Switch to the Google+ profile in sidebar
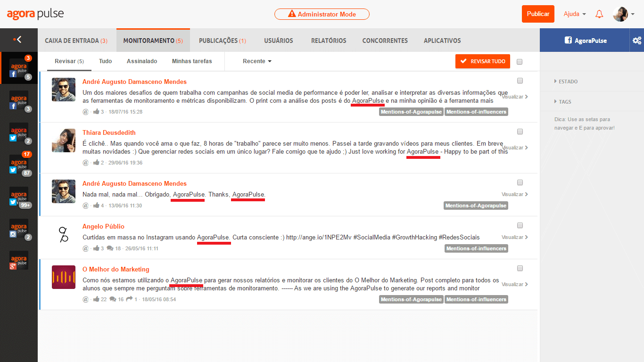Image resolution: width=644 pixels, height=362 pixels. click(19, 260)
